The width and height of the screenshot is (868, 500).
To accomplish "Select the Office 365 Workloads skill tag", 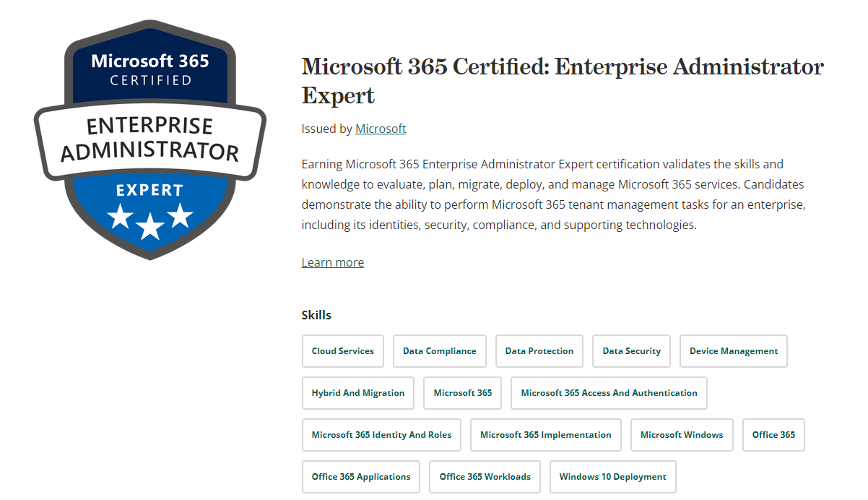I will point(485,477).
